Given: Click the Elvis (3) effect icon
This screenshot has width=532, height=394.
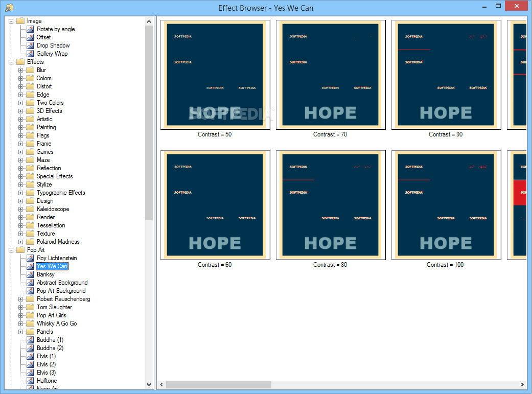Looking at the screenshot, I should [x=30, y=373].
